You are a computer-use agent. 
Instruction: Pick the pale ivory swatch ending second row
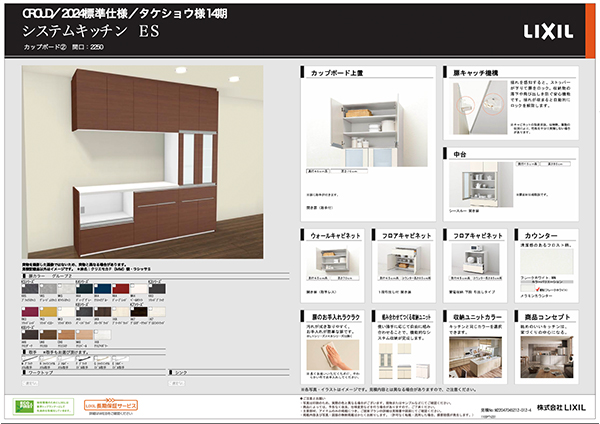pyautogui.click(x=157, y=312)
